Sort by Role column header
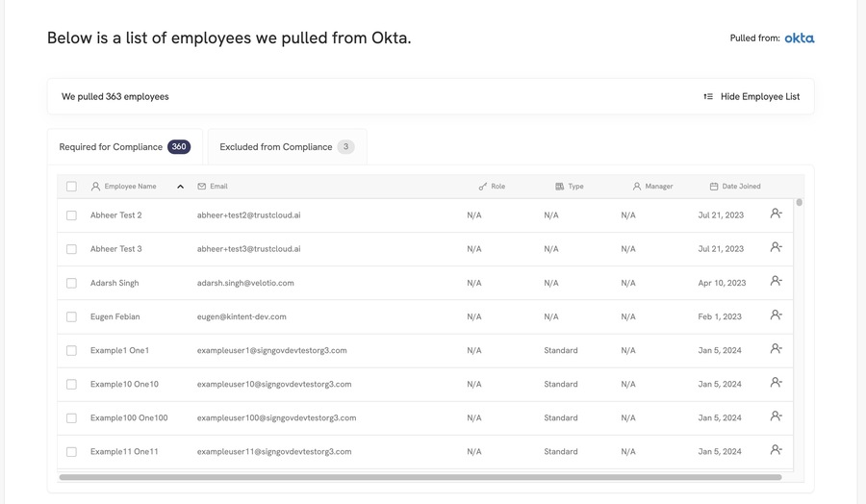This screenshot has width=866, height=504. pyautogui.click(x=492, y=187)
